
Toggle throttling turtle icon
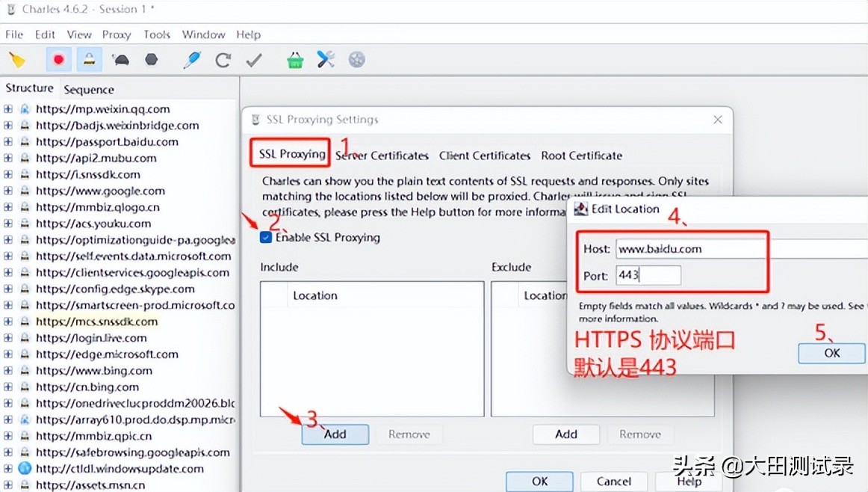point(121,59)
